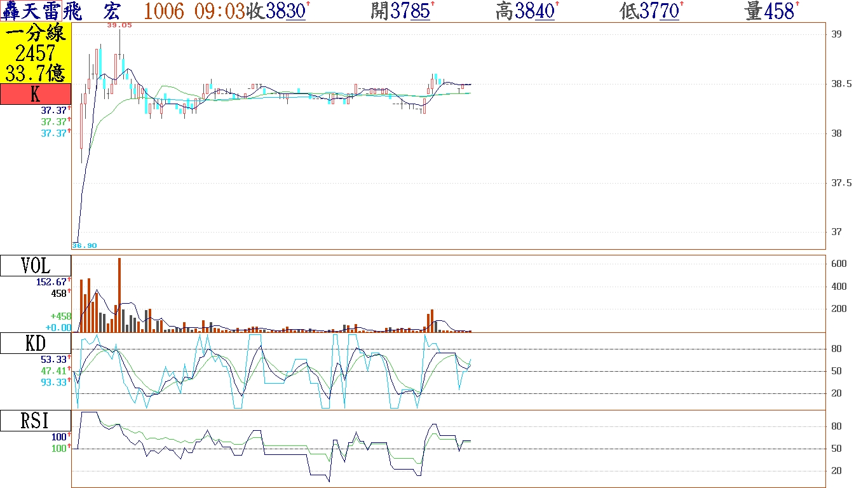Click the opening price 開3785
Image resolution: width=868 pixels, height=488 pixels.
401,11
